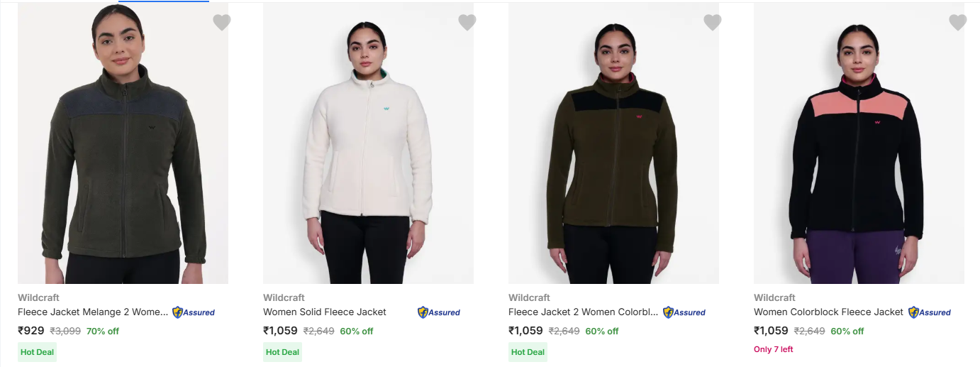This screenshot has height=367, width=980.
Task: Click the "Only 7 left" stock notice
Action: pos(774,349)
